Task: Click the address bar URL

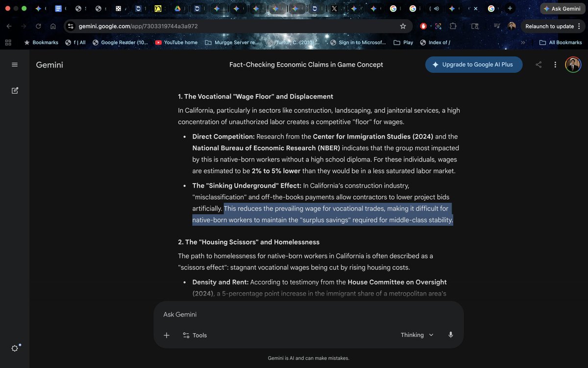Action: (138, 26)
